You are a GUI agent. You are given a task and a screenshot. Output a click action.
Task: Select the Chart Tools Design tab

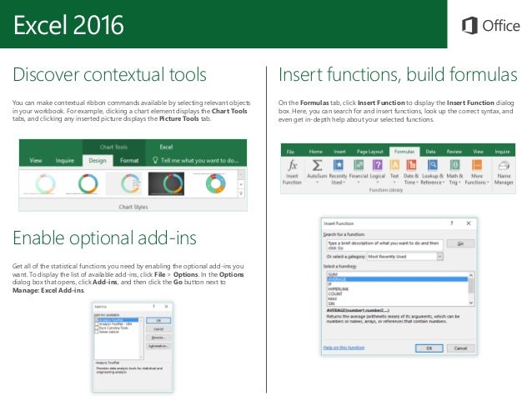[x=98, y=160]
